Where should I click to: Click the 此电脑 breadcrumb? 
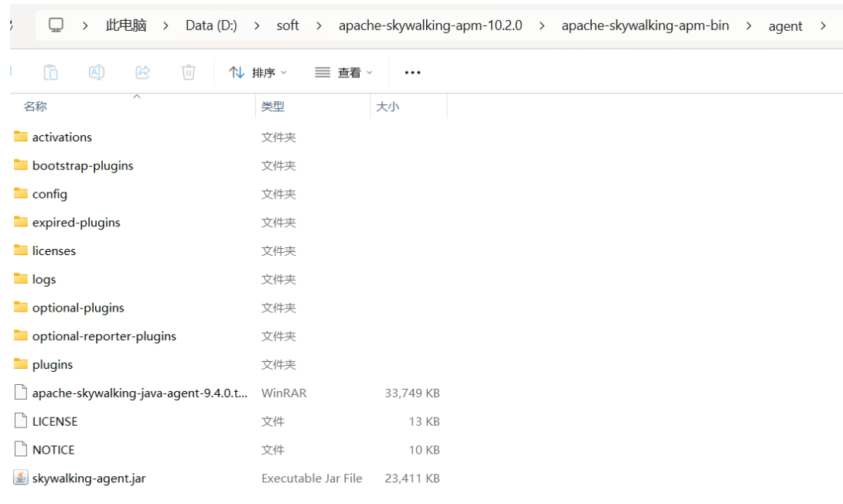pos(126,26)
